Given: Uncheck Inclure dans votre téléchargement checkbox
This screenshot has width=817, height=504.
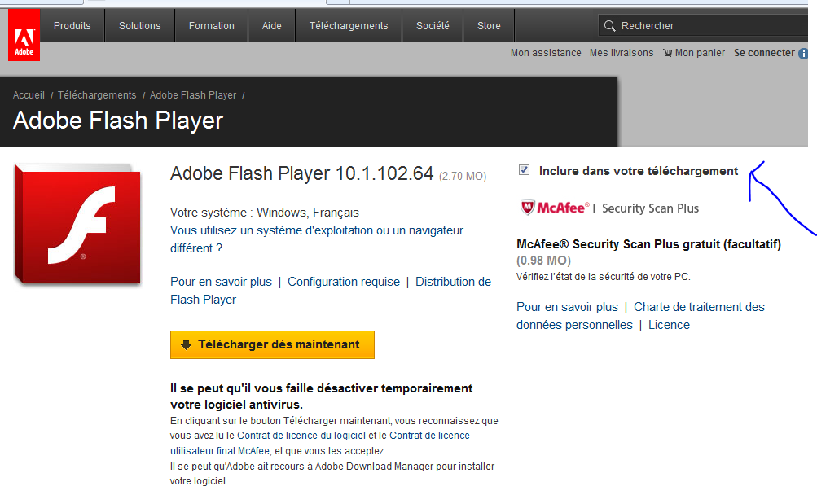Looking at the screenshot, I should [x=525, y=169].
